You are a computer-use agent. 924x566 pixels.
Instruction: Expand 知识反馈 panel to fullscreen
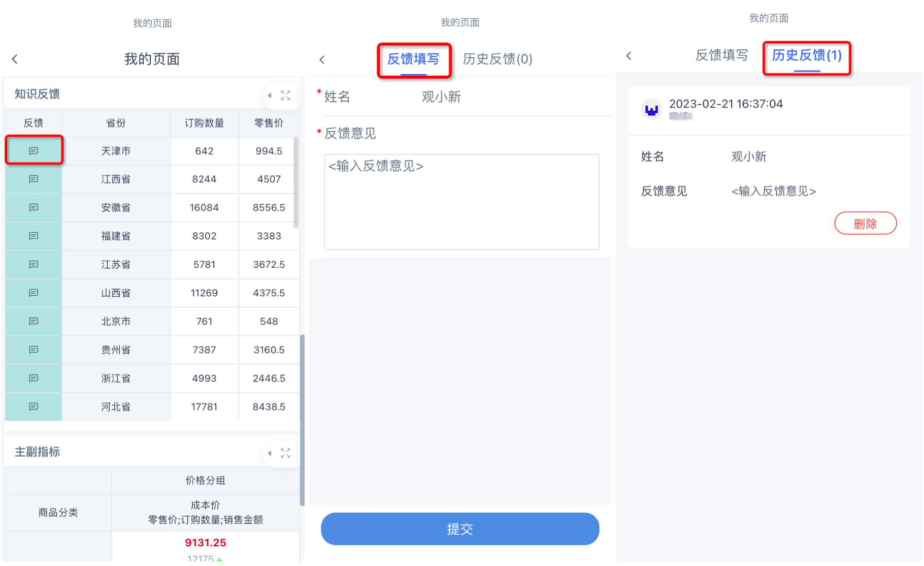tap(286, 96)
